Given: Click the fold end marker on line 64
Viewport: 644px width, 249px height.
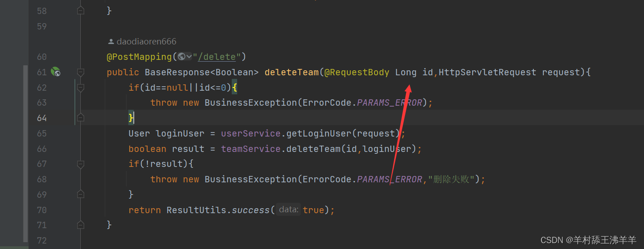Looking at the screenshot, I should 81,117.
